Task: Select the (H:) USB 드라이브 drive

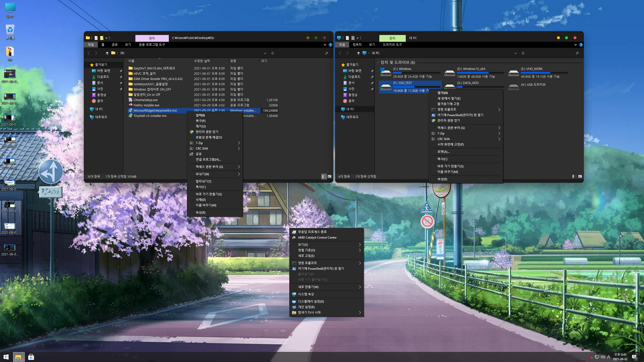Action: coord(538,87)
